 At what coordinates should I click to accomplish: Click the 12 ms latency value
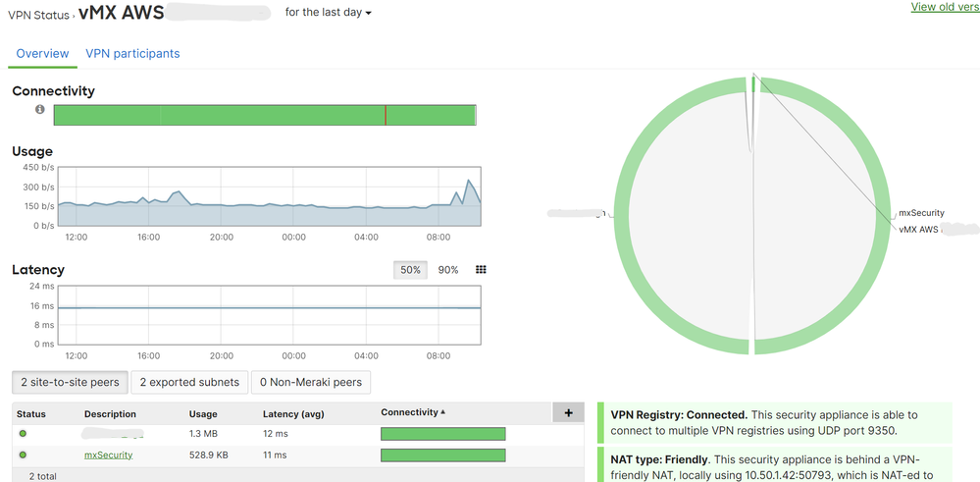point(275,434)
